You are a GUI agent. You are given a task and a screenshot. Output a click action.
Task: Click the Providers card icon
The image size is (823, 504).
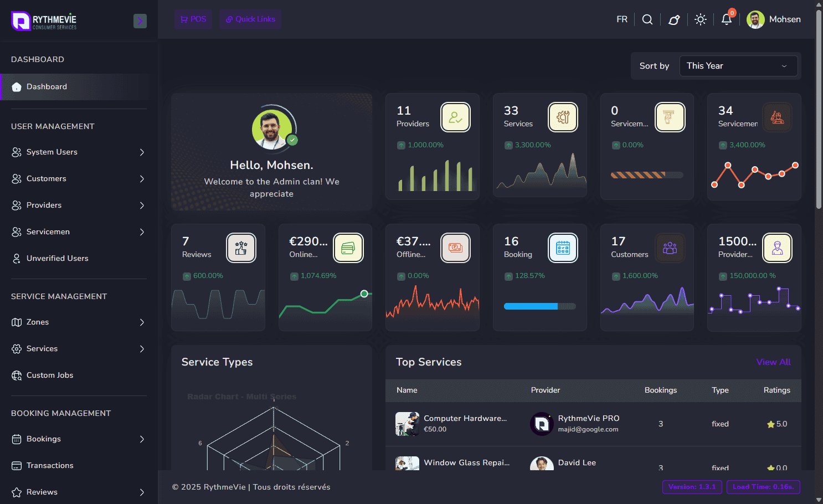pyautogui.click(x=455, y=117)
